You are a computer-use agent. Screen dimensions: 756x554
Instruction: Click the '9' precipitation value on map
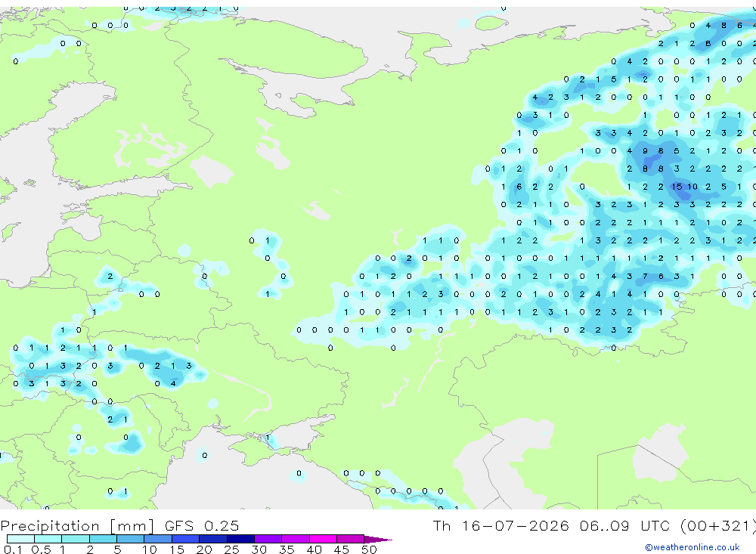[x=645, y=151]
